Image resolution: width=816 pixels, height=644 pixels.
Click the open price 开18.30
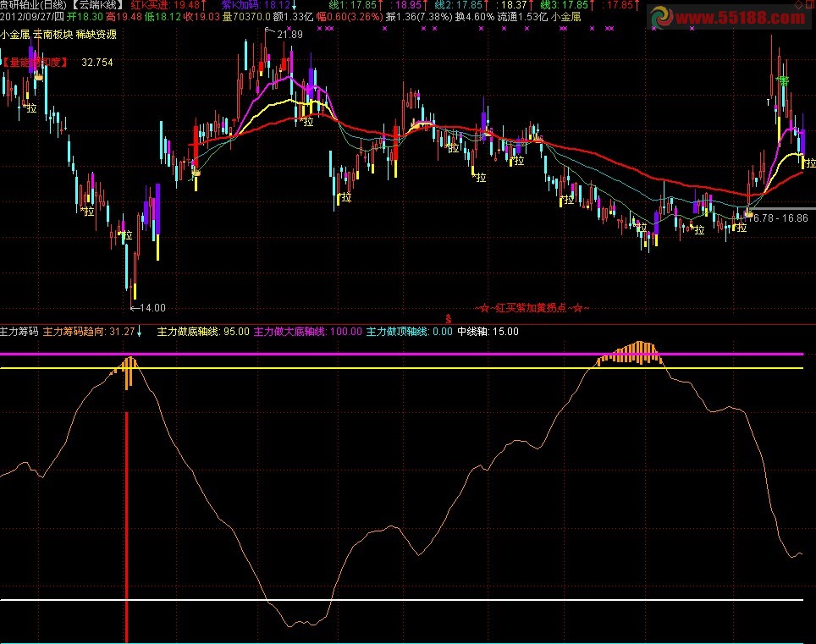tap(85, 17)
